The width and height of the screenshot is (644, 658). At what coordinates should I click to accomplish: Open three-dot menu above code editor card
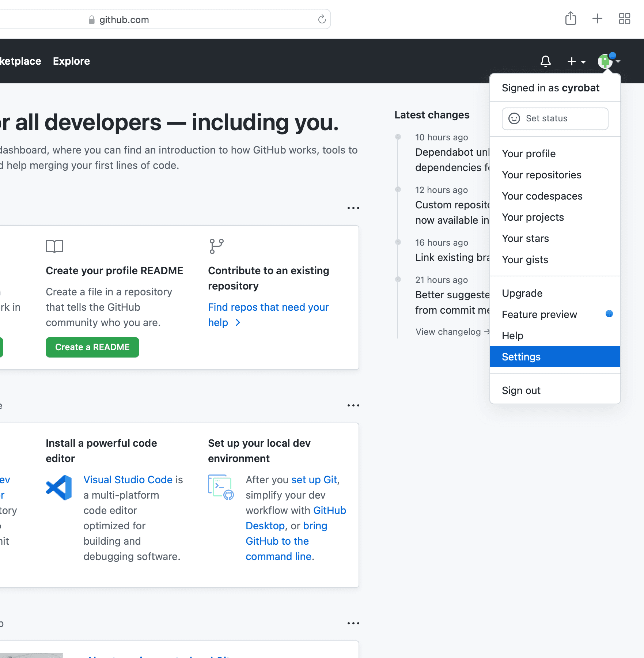tap(353, 405)
